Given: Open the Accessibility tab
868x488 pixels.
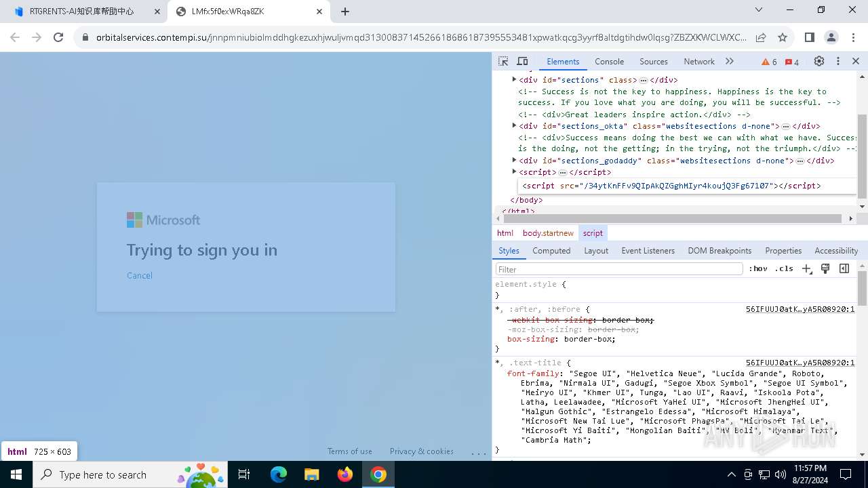Looking at the screenshot, I should [x=836, y=250].
